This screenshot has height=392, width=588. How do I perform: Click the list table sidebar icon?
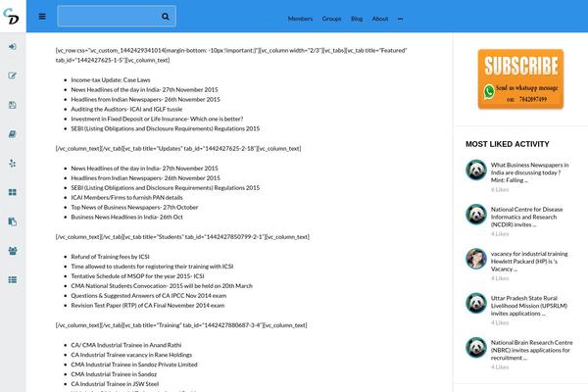[13, 280]
